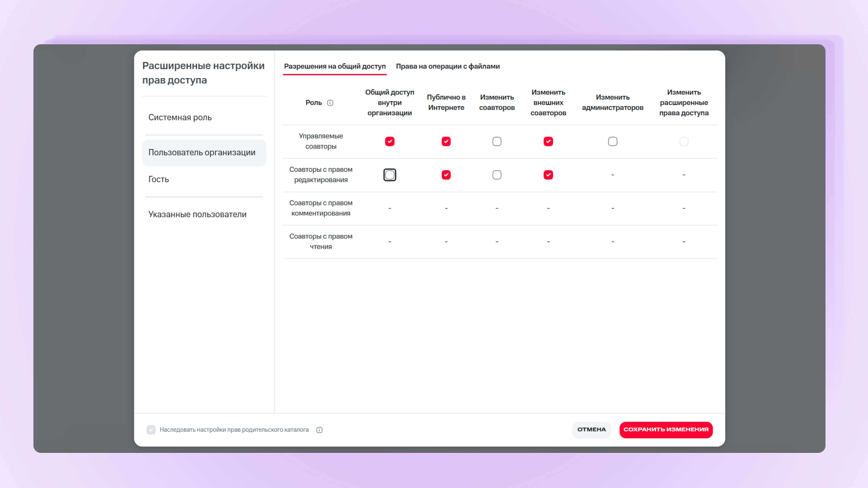This screenshot has width=868, height=488.
Task: Uncheck Изменить внешних соавторов for editing co-authors
Action: 548,175
